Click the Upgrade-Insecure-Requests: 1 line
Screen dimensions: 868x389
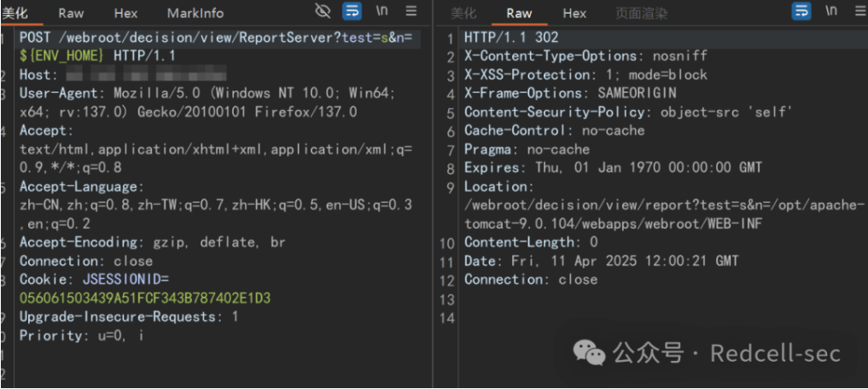129,317
